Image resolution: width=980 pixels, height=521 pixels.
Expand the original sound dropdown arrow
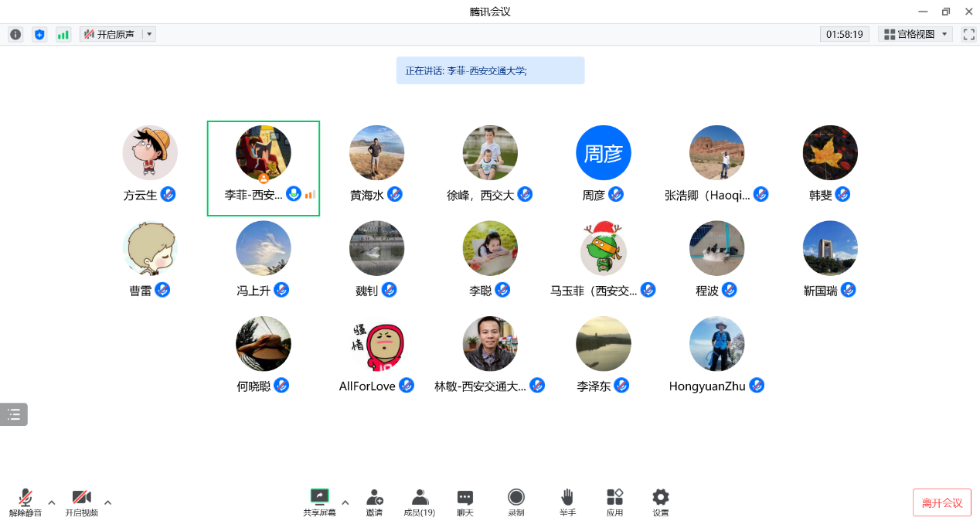149,35
